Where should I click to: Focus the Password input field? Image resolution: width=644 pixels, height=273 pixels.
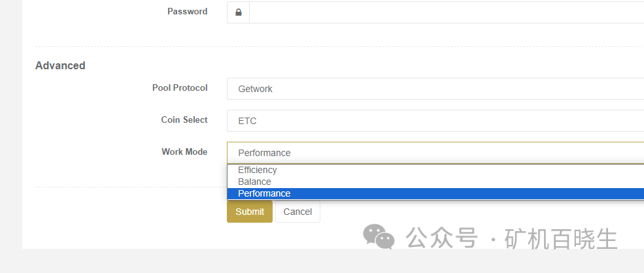[x=445, y=12]
